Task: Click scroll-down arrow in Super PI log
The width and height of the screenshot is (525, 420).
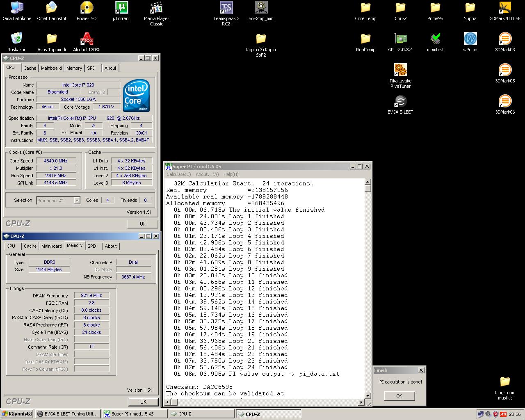Action: [x=368, y=395]
